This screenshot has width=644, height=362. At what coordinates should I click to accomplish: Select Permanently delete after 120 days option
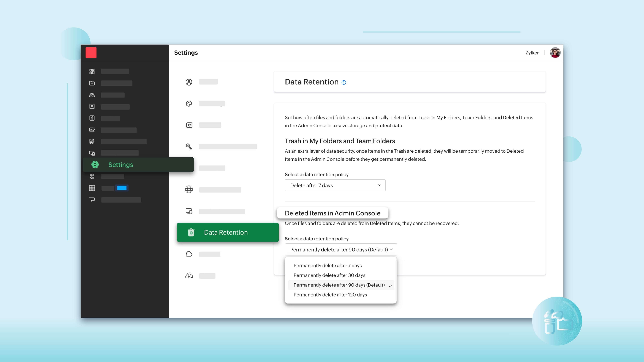tap(330, 295)
